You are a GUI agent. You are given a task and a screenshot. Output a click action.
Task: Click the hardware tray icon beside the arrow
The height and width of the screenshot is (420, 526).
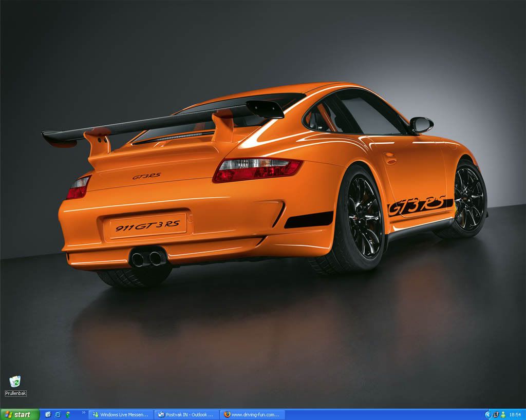pos(496,414)
